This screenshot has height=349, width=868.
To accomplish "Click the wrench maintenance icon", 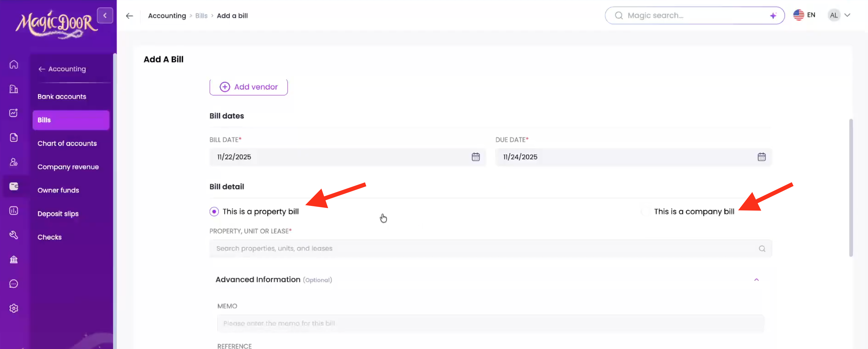I will [x=14, y=235].
